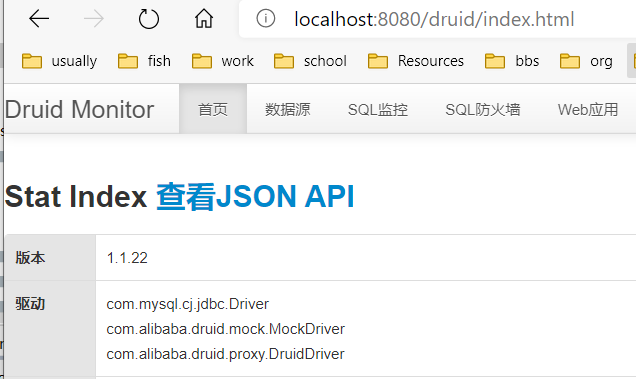This screenshot has height=379, width=636.
Task: Click the browser forward arrow
Action: [x=94, y=19]
